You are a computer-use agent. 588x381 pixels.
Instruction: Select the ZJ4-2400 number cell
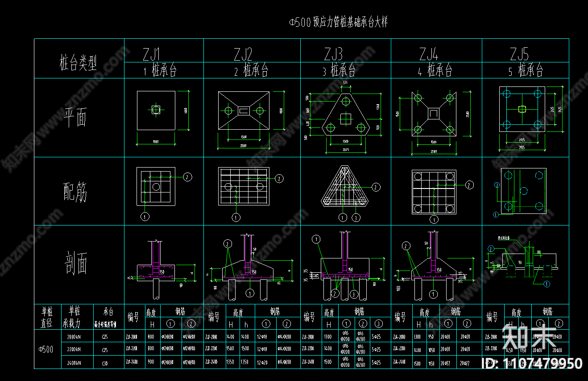[x=400, y=362]
